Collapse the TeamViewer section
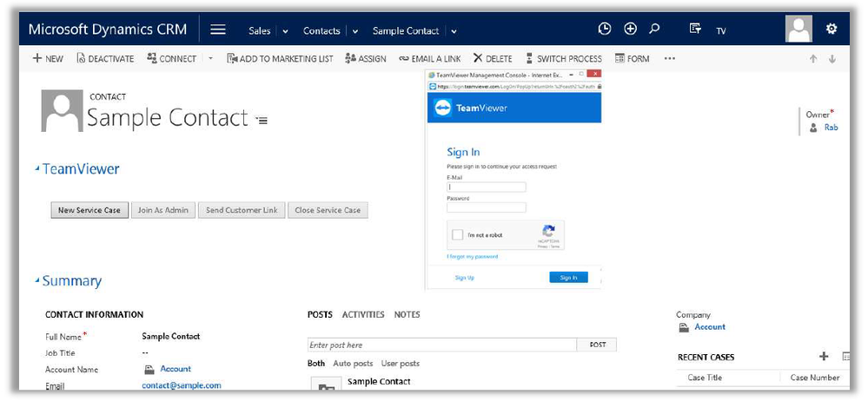The height and width of the screenshot is (401, 868). [37, 169]
